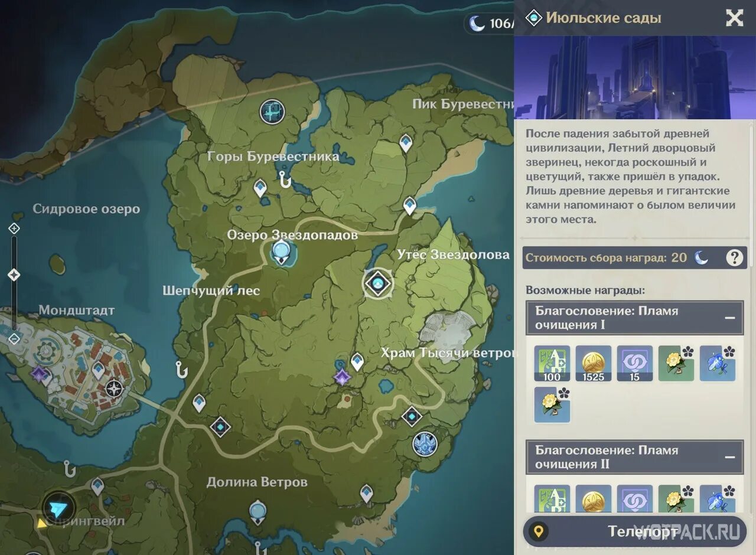Image resolution: width=756 pixels, height=555 pixels.
Task: Select the teleport waypoint under Горы Буревестника label
Action: (x=260, y=188)
